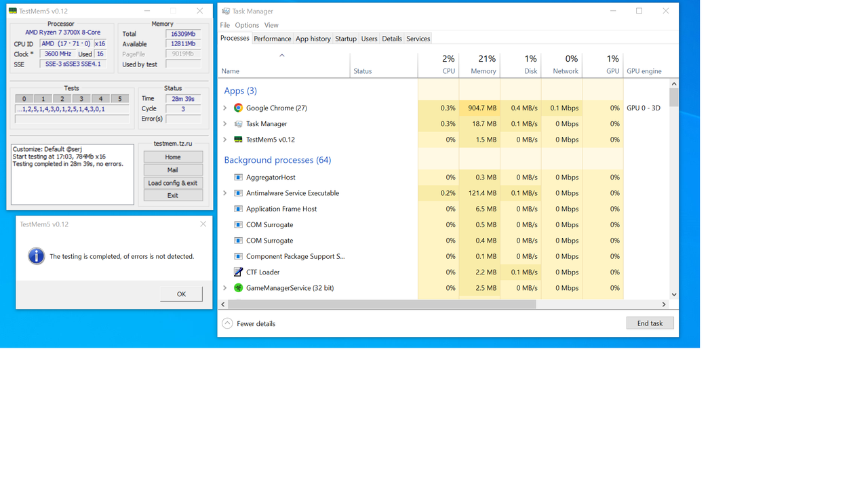
Task: Click the Total 16309Mb memory field
Action: 183,33
